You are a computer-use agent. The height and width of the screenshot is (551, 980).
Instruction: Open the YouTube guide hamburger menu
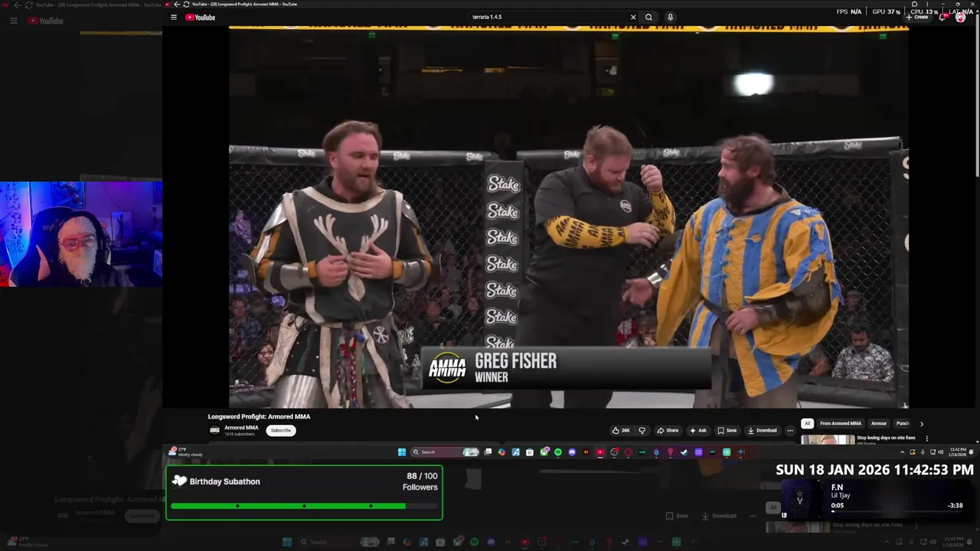tap(174, 17)
